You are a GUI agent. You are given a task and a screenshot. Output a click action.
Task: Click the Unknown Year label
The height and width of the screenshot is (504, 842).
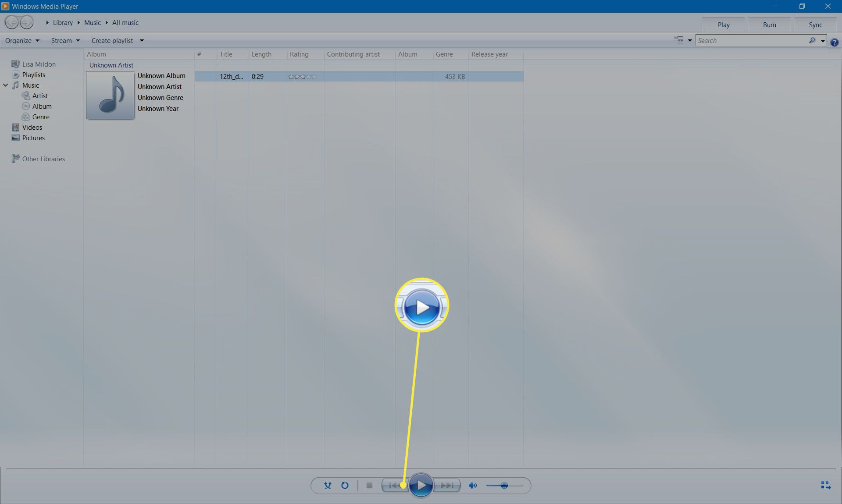158,109
